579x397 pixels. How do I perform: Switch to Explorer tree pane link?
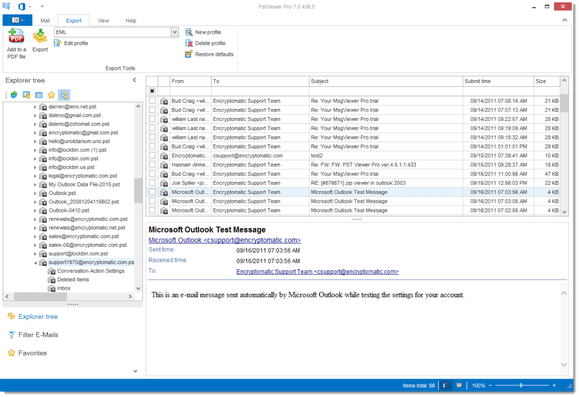tap(38, 316)
